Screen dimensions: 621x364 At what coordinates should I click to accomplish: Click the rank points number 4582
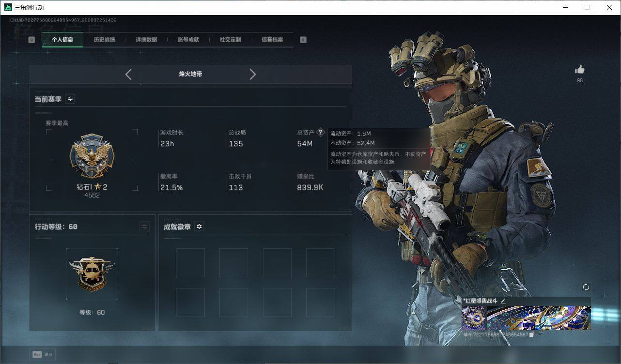pos(92,195)
